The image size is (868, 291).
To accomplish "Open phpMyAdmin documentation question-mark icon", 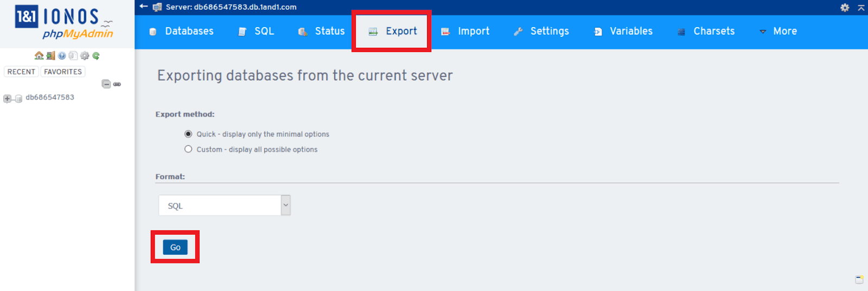I will pos(62,55).
